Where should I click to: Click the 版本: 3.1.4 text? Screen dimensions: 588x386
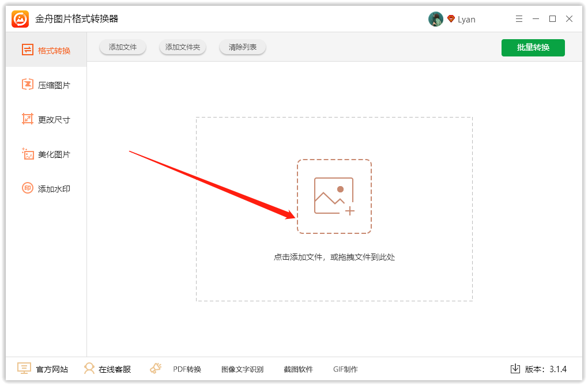pos(545,369)
